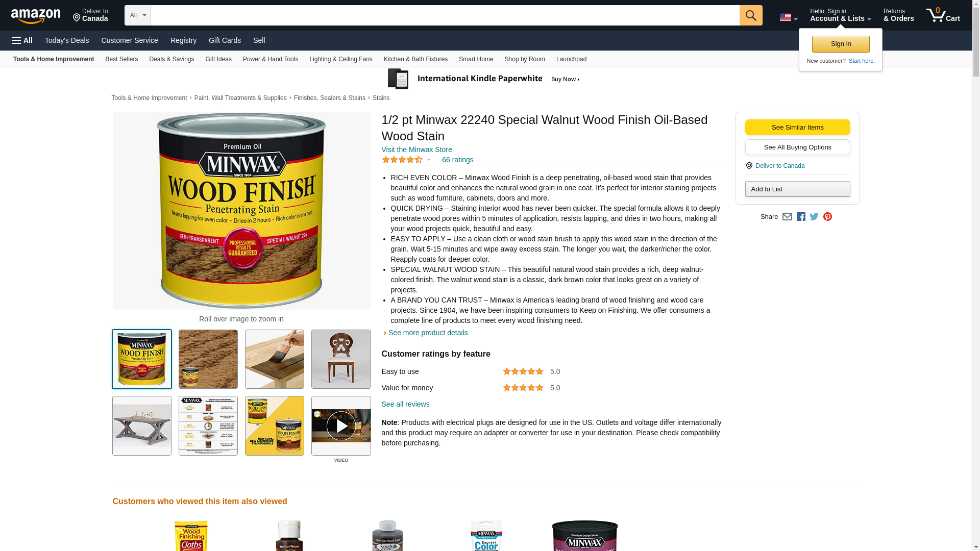This screenshot has height=551, width=980.
Task: Share product on Pinterest icon
Action: 827,217
